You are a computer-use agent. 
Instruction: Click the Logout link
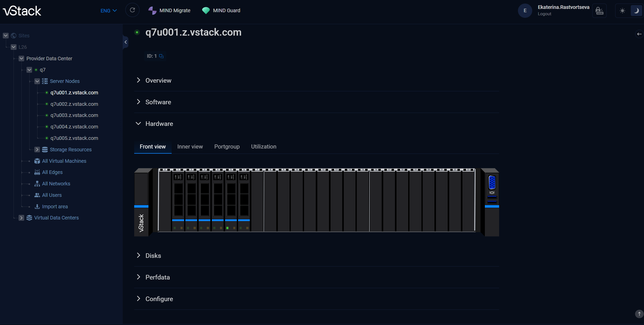544,14
